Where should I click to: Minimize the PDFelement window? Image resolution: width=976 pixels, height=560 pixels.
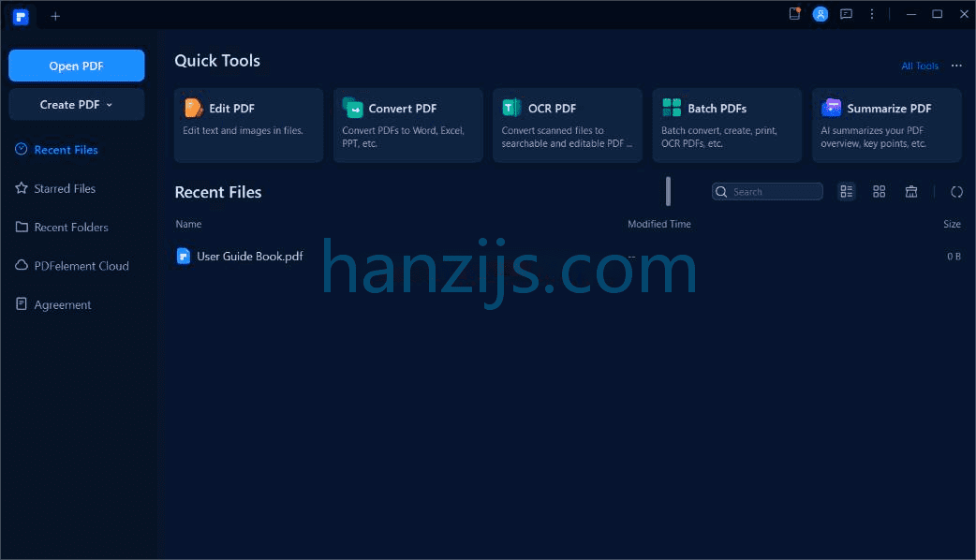[x=911, y=14]
